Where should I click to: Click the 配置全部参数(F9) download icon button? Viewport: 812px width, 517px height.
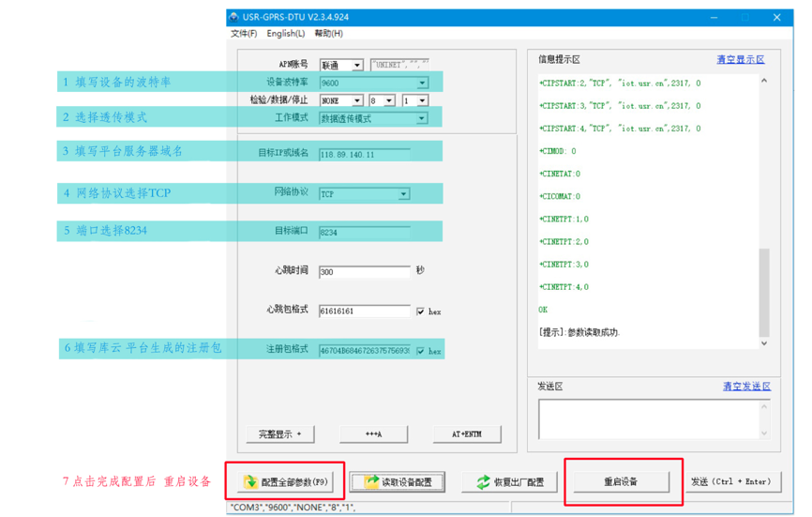[x=285, y=482]
